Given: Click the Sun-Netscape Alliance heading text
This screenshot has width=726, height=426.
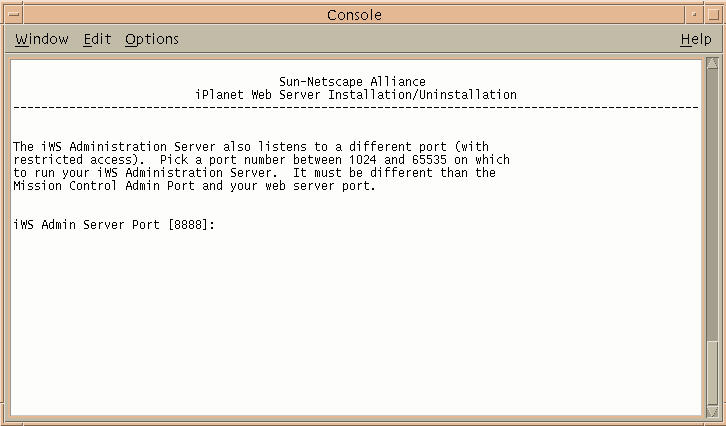Looking at the screenshot, I should pyautogui.click(x=352, y=81).
